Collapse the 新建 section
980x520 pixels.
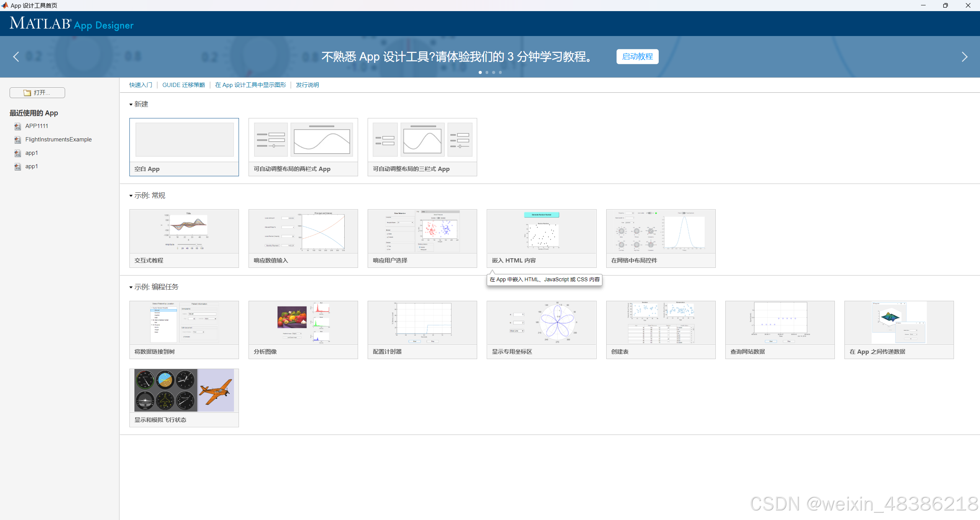[131, 105]
